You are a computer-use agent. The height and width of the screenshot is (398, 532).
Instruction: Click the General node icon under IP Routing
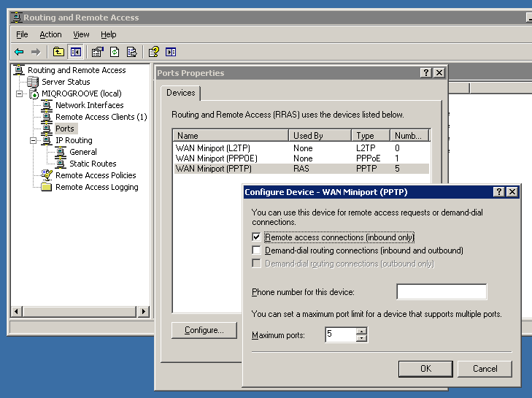click(x=61, y=152)
